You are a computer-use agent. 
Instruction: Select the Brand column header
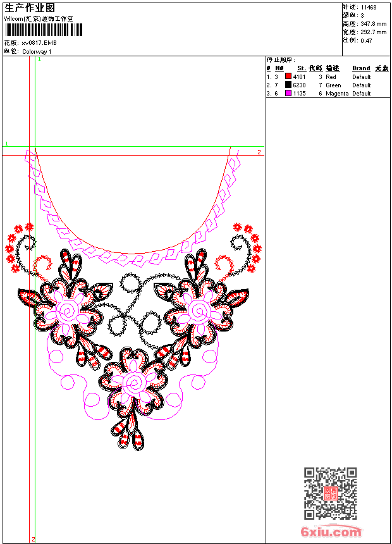[x=361, y=68]
